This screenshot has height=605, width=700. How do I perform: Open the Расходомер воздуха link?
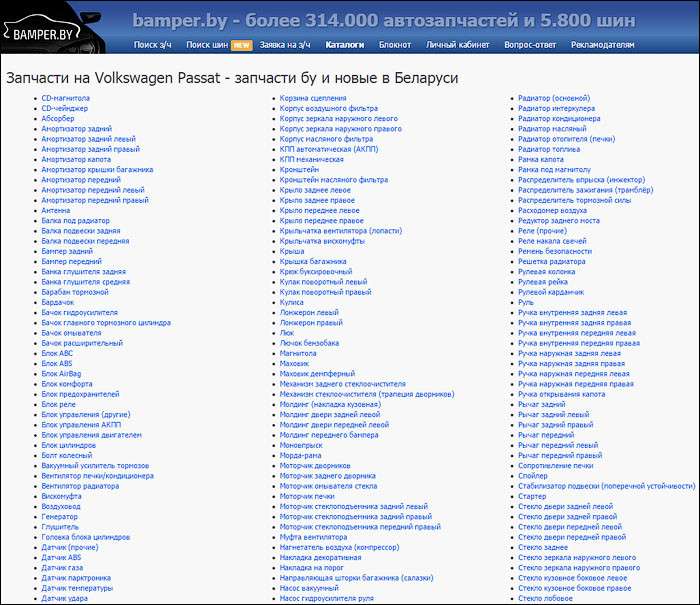pyautogui.click(x=552, y=210)
